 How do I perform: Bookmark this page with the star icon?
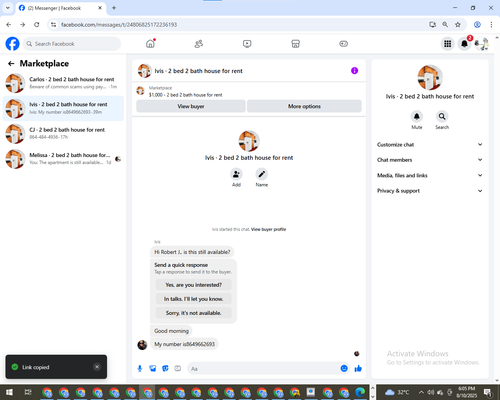coord(458,24)
